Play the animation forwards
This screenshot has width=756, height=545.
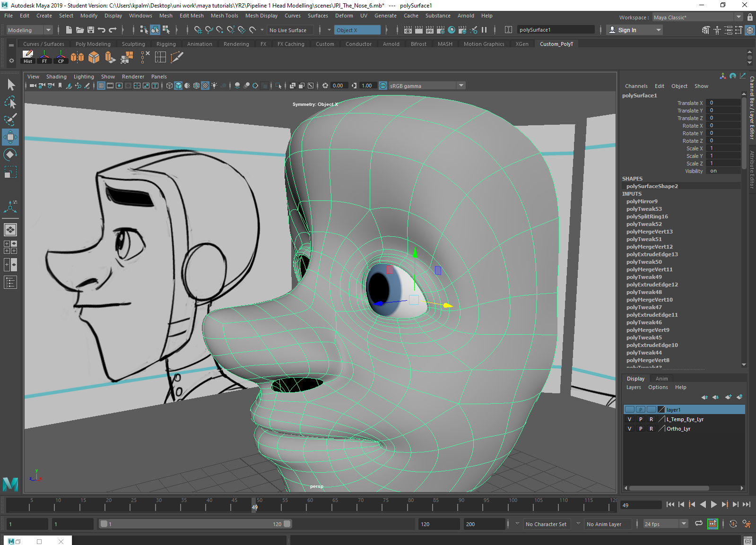point(713,505)
